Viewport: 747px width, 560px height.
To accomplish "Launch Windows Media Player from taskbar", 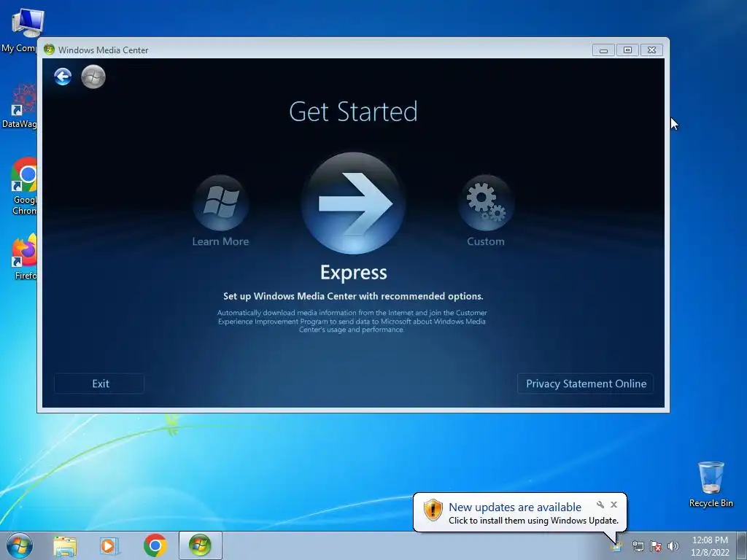I will coord(109,546).
